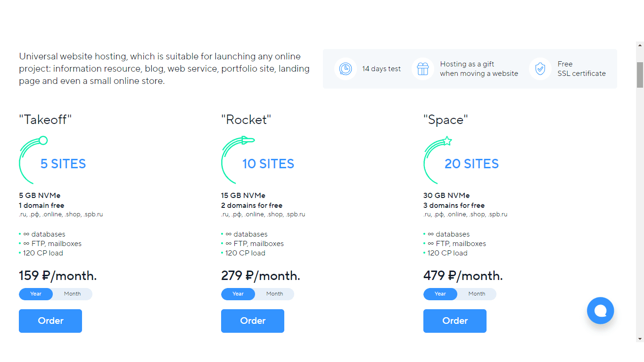This screenshot has width=644, height=362.
Task: Click the Takeoff plan circle comet icon
Action: 33,159
